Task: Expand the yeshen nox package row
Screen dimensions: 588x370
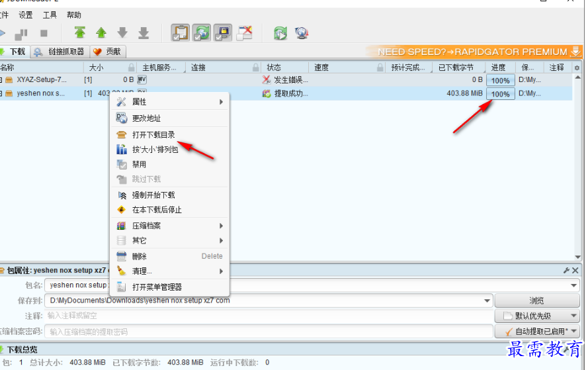Action: 1,93
